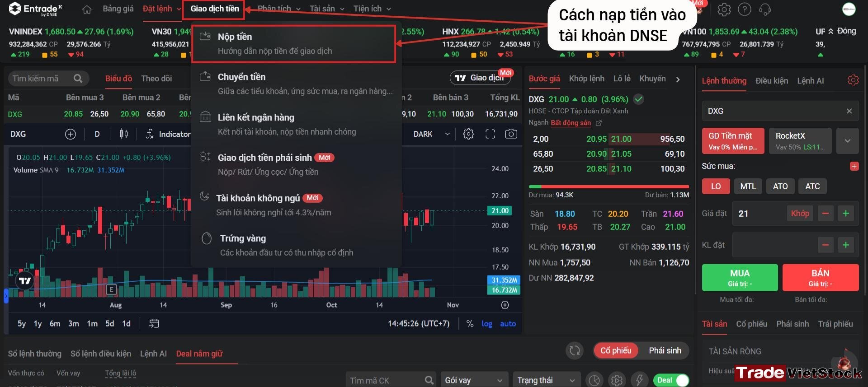This screenshot has height=387, width=868.
Task: Open the deals settings gear icon
Action: (617, 380)
